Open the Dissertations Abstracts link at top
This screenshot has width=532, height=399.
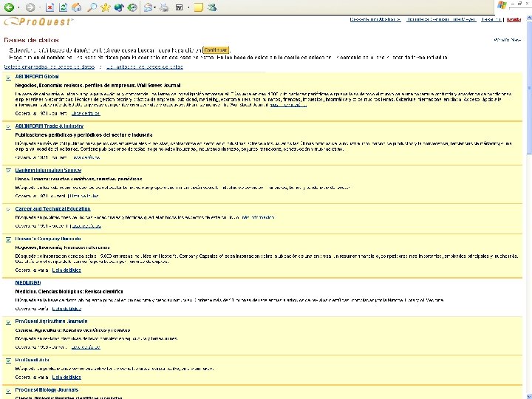(x=375, y=20)
